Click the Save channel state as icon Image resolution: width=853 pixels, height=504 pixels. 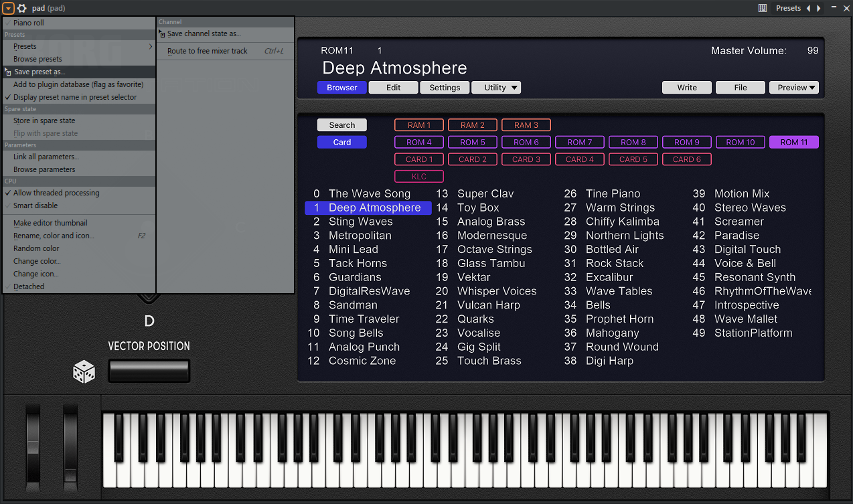click(x=162, y=34)
